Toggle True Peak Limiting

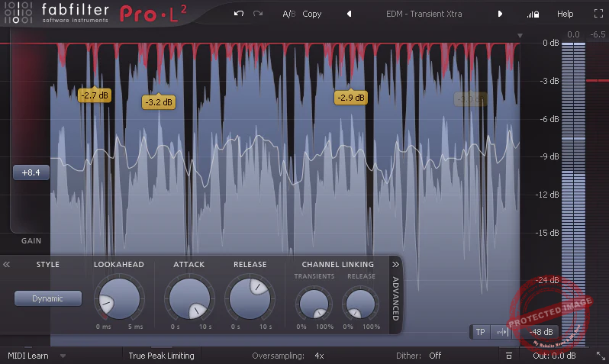161,356
